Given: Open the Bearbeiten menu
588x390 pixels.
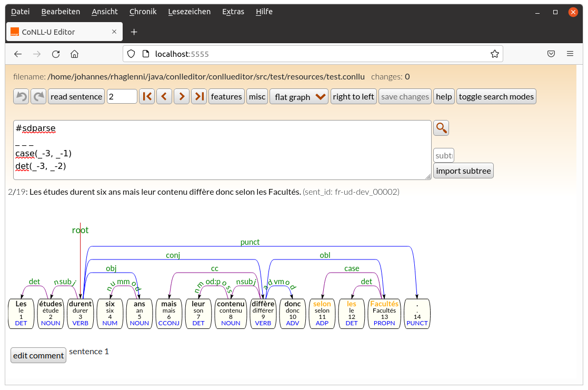Looking at the screenshot, I should click(x=61, y=12).
